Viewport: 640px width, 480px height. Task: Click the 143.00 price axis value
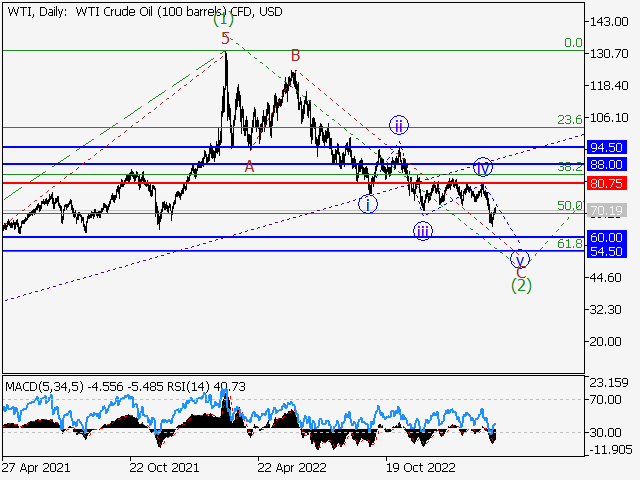(609, 22)
